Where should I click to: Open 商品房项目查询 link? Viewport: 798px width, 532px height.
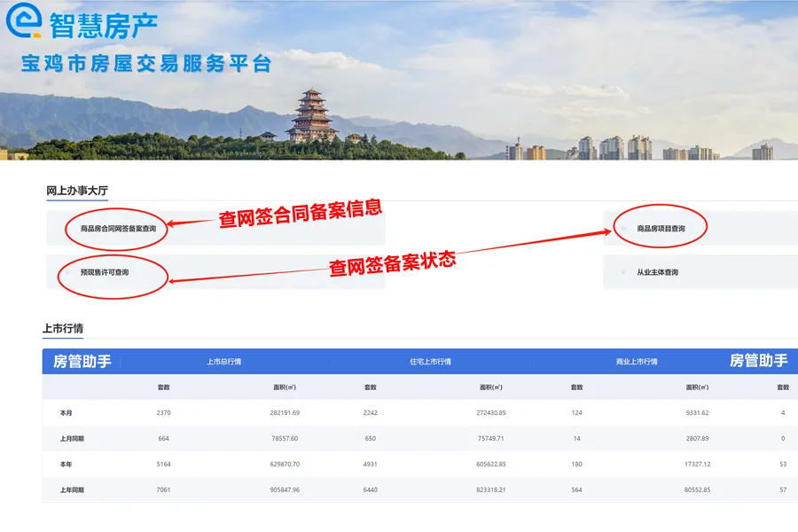click(661, 229)
